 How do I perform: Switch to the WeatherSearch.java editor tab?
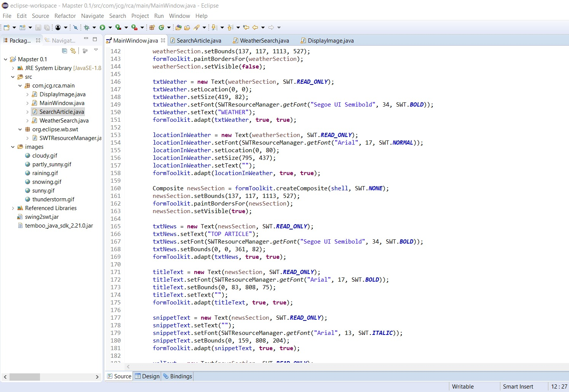pyautogui.click(x=261, y=41)
